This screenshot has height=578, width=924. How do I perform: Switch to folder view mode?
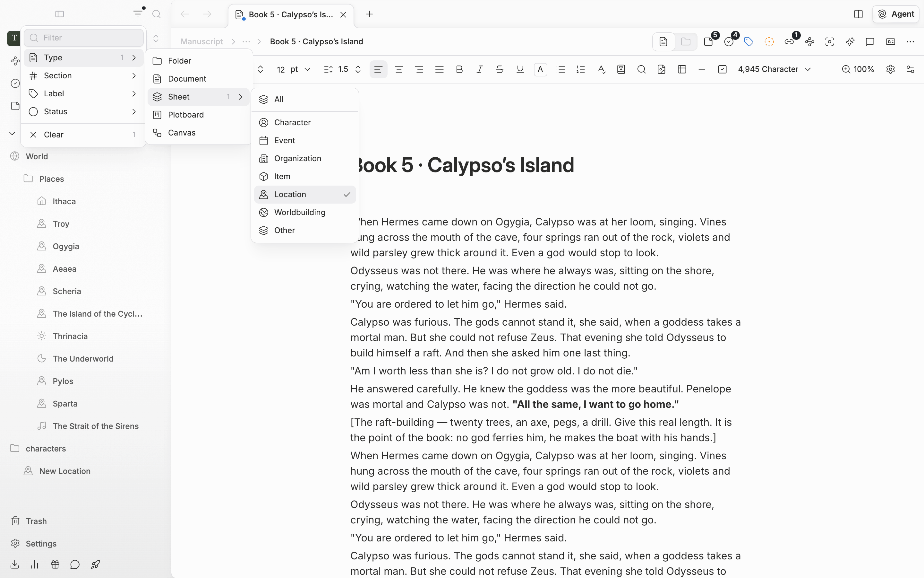pyautogui.click(x=686, y=42)
